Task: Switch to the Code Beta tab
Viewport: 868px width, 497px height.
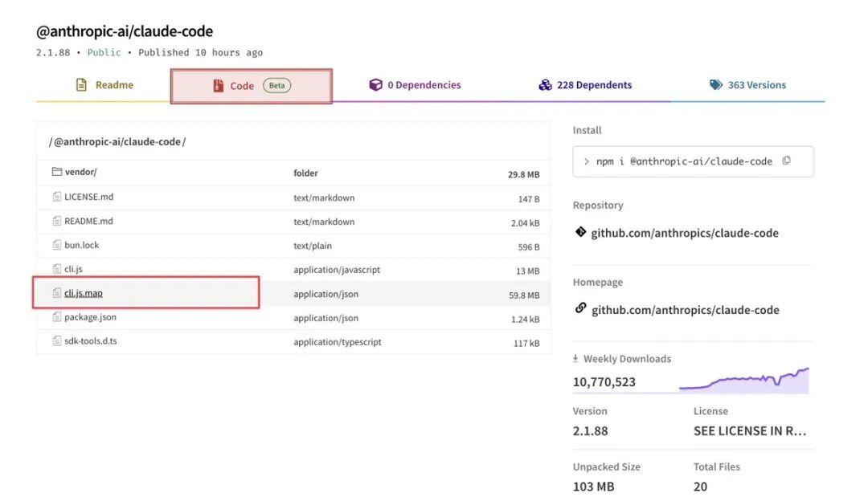Action: click(252, 86)
